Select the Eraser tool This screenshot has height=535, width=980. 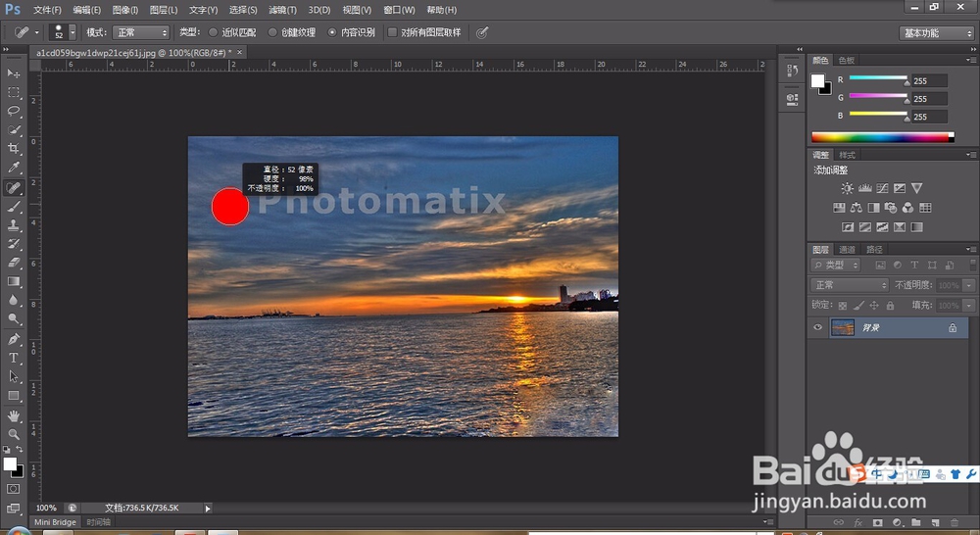tap(13, 264)
